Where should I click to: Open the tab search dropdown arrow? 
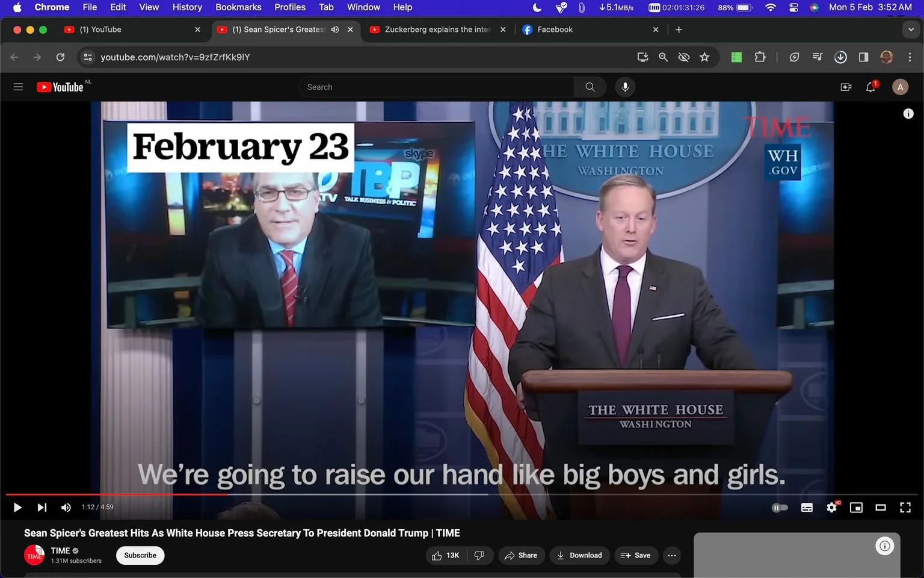[911, 30]
